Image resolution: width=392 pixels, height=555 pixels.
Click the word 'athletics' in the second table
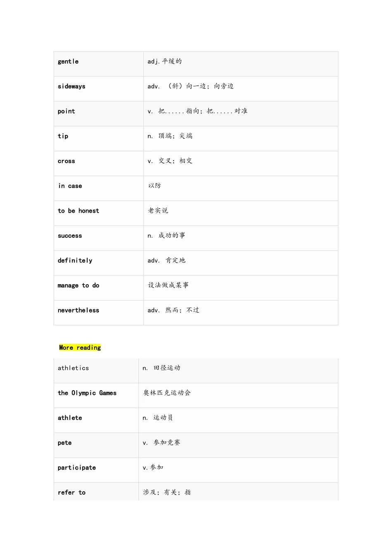point(73,368)
